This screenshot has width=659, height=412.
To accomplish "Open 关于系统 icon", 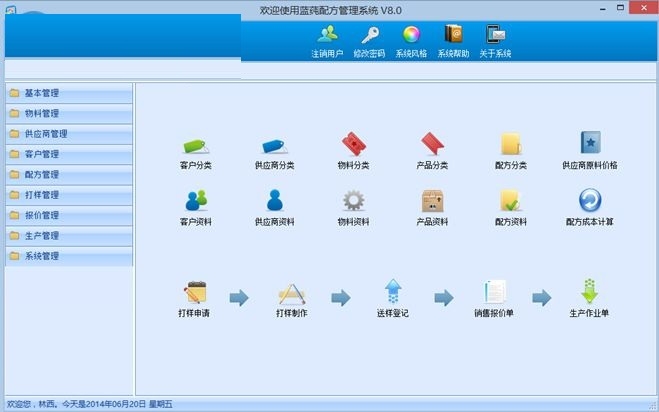I will click(x=496, y=34).
